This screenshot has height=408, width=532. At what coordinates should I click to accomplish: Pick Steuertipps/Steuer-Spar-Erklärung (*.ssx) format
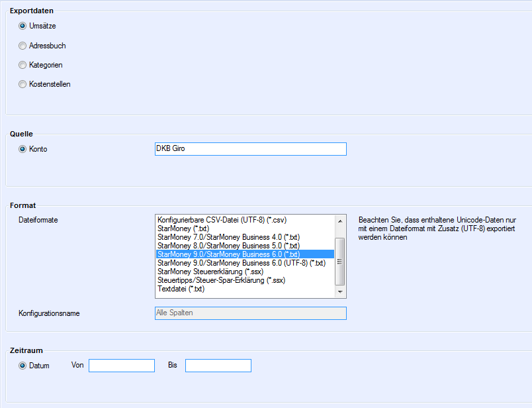point(245,280)
